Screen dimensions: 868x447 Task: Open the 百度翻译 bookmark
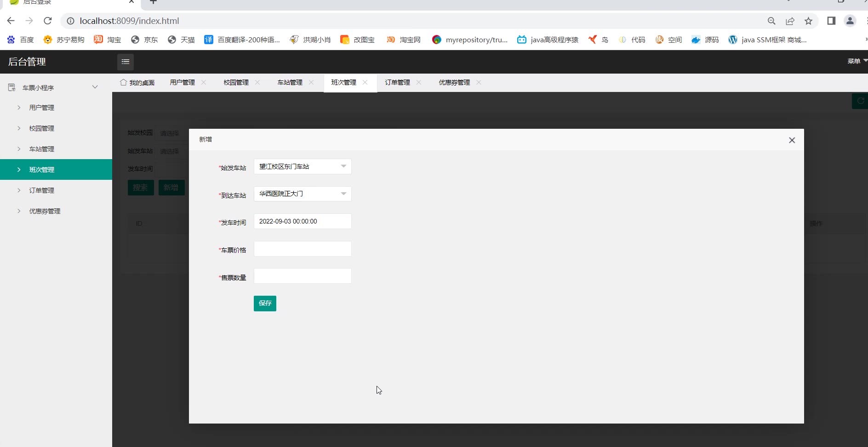[242, 40]
